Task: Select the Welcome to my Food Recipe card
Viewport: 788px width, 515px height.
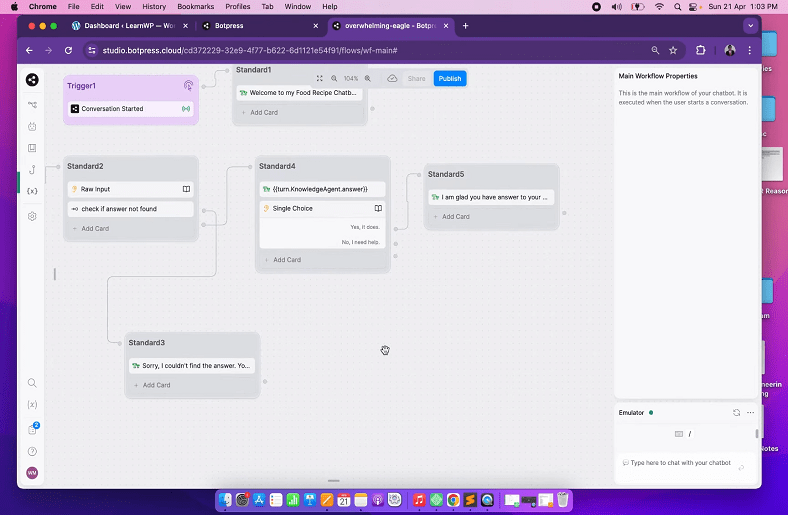Action: coord(300,93)
